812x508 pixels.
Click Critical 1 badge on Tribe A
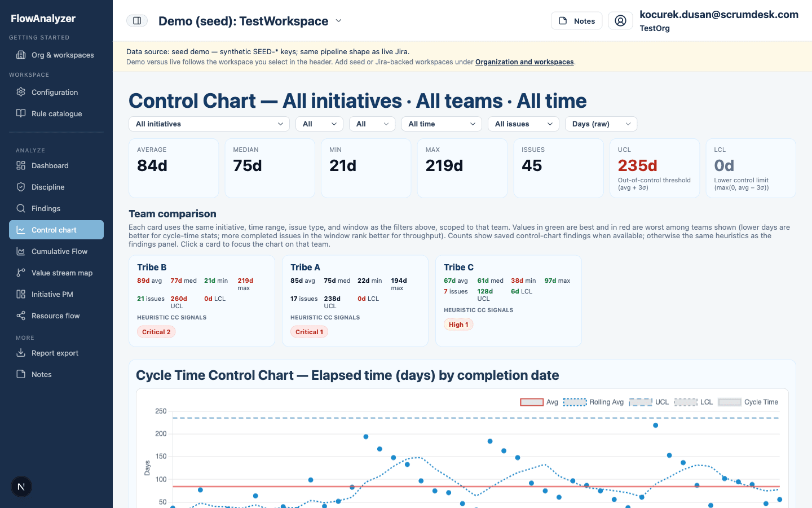click(x=309, y=332)
